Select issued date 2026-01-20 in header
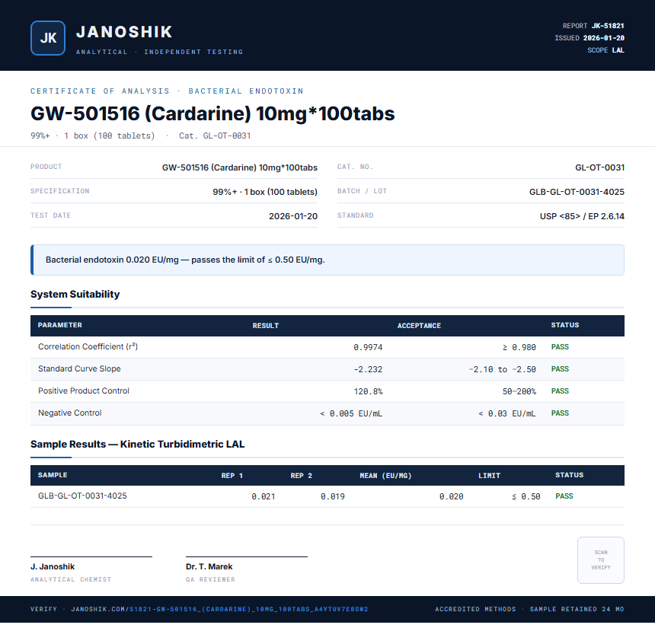655x644 pixels. pos(604,38)
